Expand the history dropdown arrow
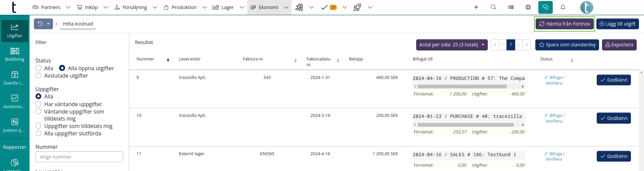644x171 pixels. [48, 24]
